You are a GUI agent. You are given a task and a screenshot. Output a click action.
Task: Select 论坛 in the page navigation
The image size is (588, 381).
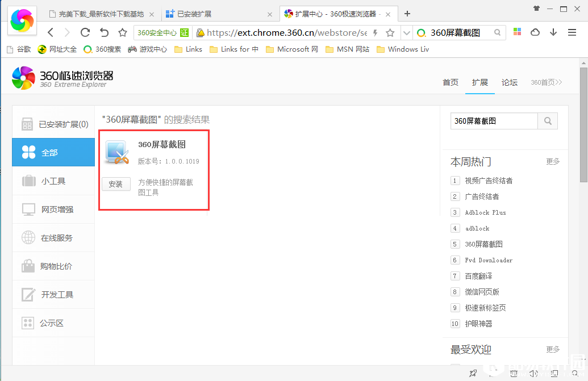click(x=509, y=82)
